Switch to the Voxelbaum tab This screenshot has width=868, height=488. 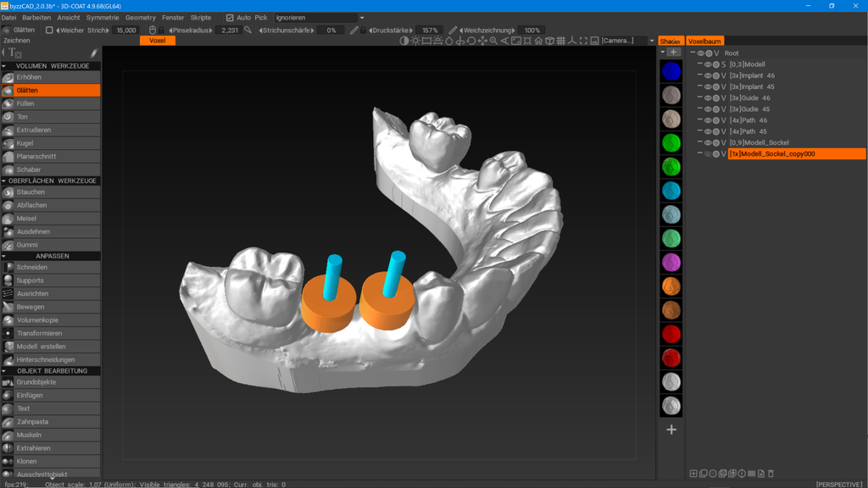(x=704, y=41)
